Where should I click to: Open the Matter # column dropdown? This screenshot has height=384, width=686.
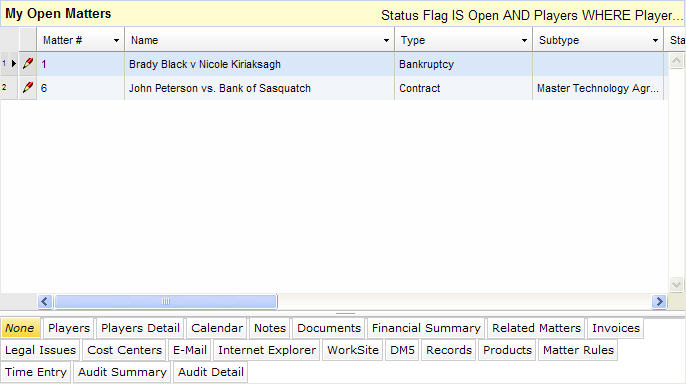point(116,41)
